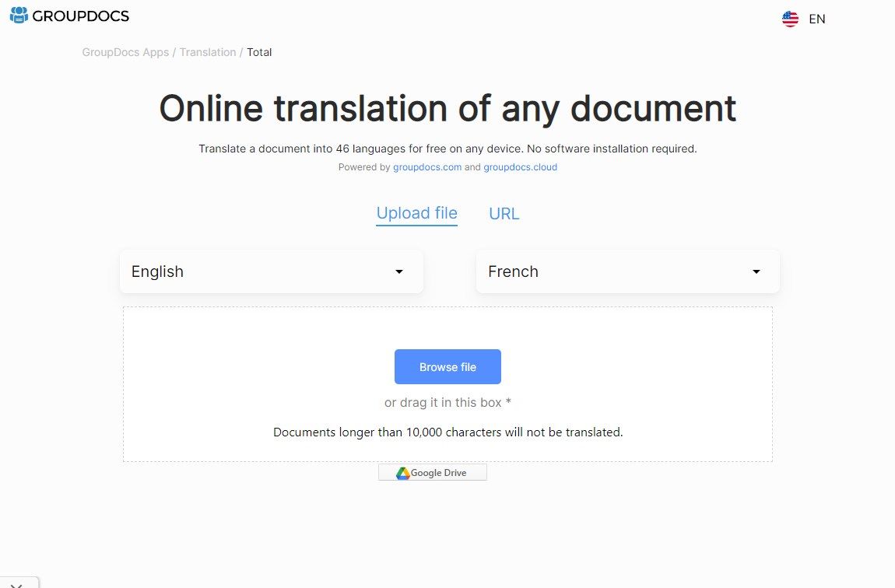
Task: Go to GroupDocs Apps breadcrumb
Action: pos(125,52)
